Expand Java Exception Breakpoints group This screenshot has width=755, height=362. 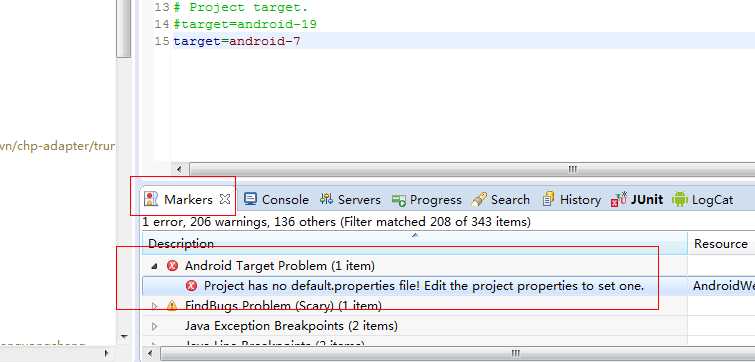[x=155, y=326]
